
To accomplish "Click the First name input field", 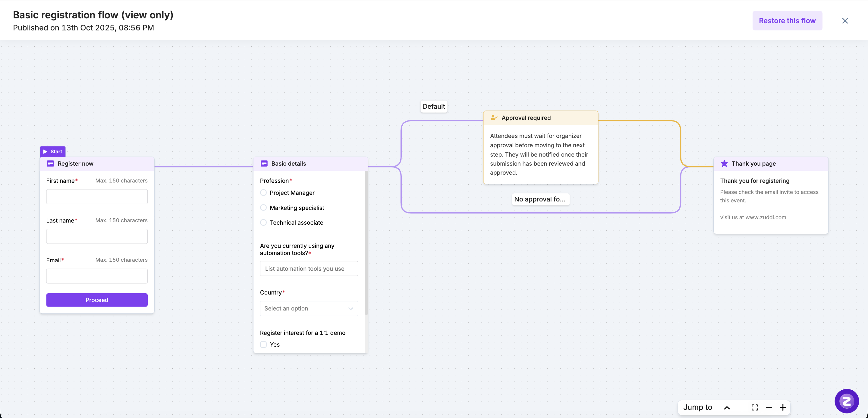I will tap(97, 197).
